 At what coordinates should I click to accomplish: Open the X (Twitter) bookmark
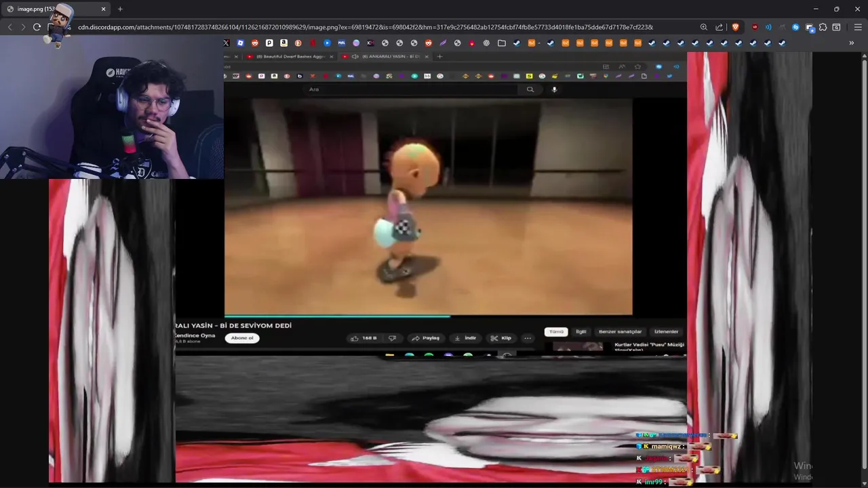226,43
